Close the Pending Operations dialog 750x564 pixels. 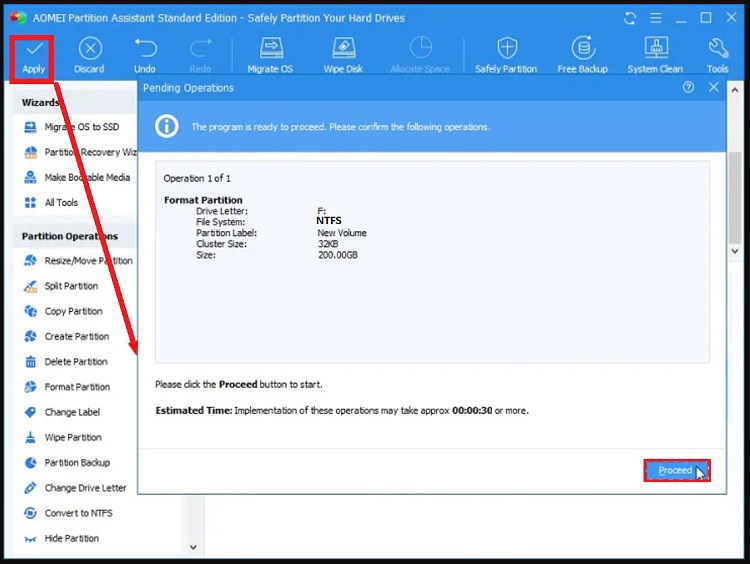pos(714,88)
